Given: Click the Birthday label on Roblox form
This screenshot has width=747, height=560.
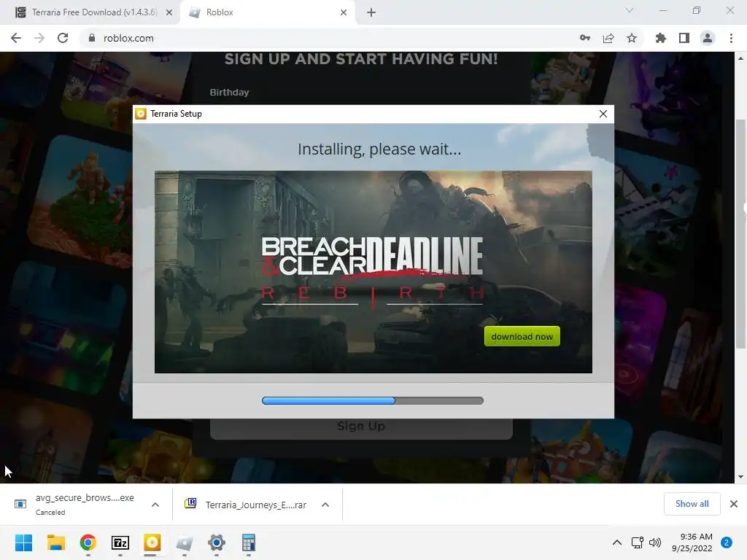Looking at the screenshot, I should click(x=229, y=93).
